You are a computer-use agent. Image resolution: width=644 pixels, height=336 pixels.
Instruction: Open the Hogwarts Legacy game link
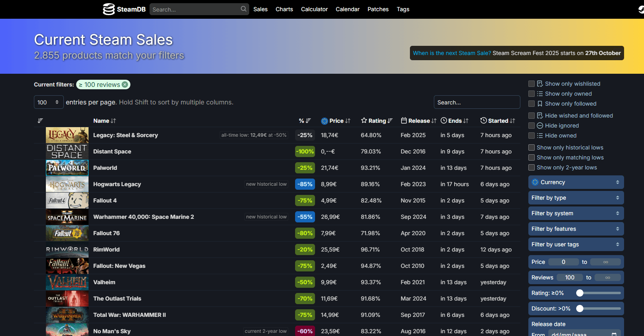click(x=117, y=184)
